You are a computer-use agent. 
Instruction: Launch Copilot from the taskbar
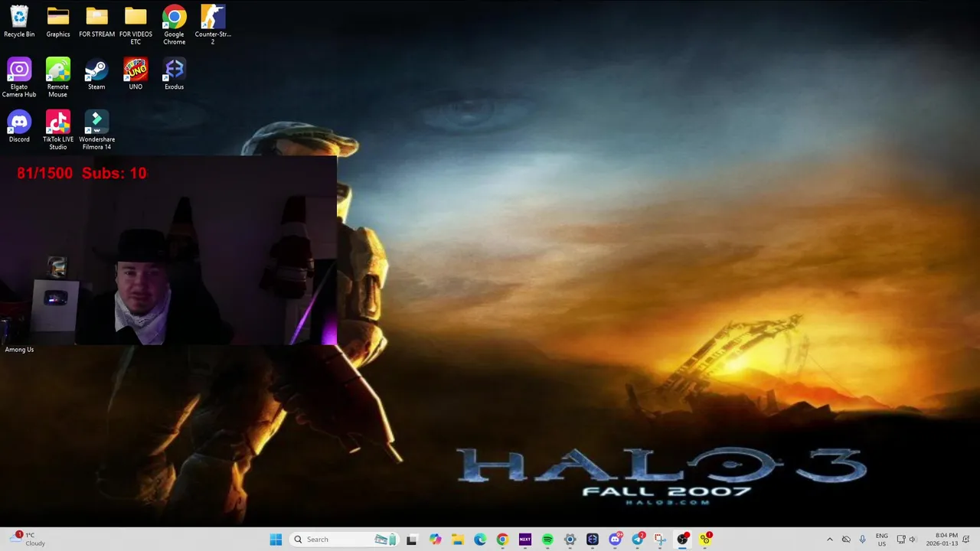coord(435,540)
